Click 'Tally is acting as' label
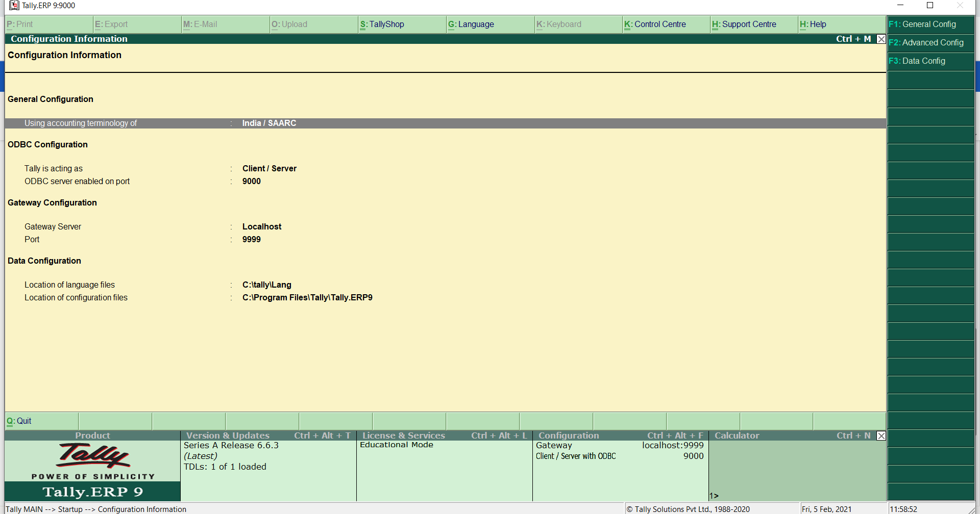 (54, 169)
